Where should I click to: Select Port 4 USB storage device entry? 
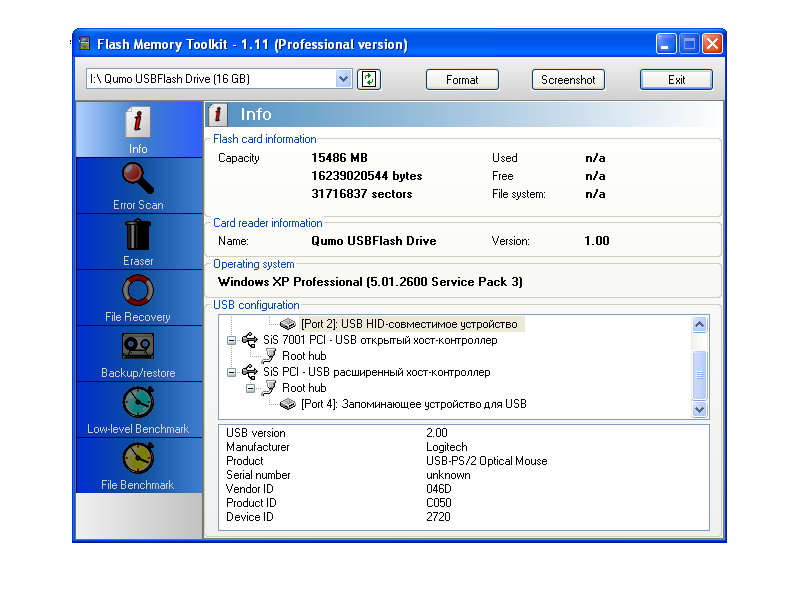point(413,404)
